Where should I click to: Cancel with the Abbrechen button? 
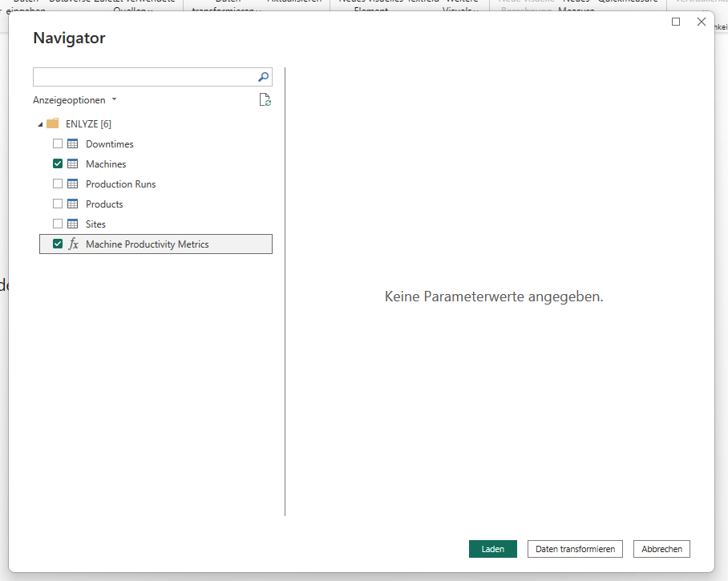661,549
